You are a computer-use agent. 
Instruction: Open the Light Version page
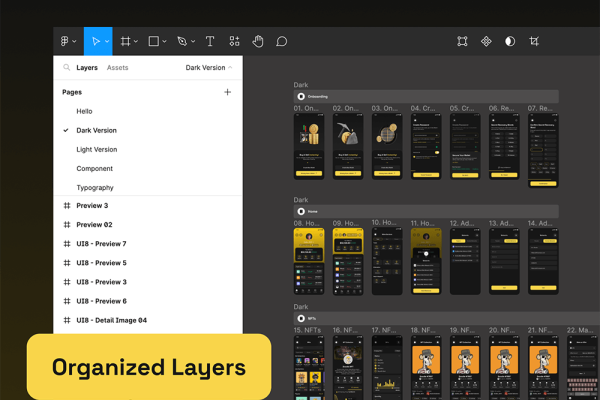tap(97, 149)
